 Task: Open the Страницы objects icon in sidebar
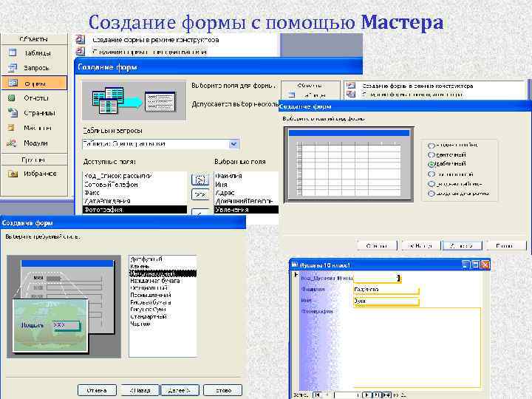pos(13,112)
